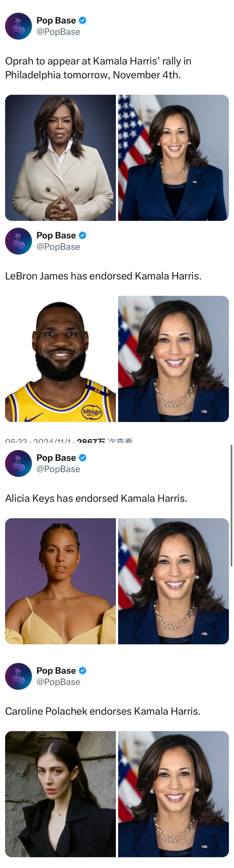Open the Pop Base name on the LeBron tweet
Image resolution: width=234 pixels, height=868 pixels.
56,236
